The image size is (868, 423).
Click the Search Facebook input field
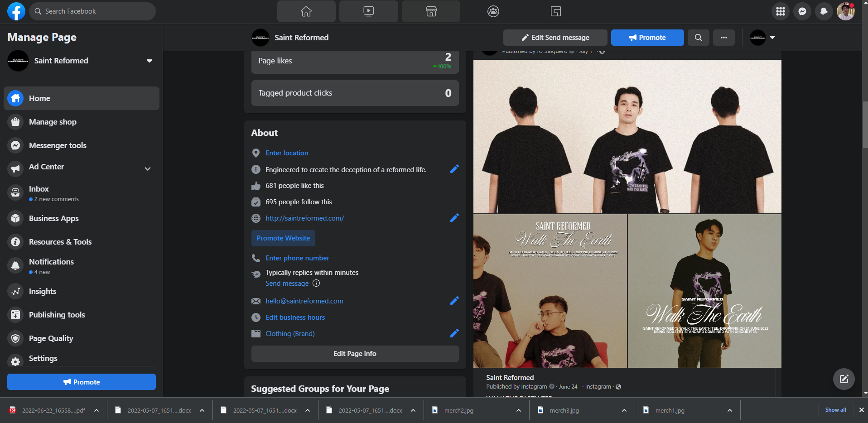pos(92,11)
